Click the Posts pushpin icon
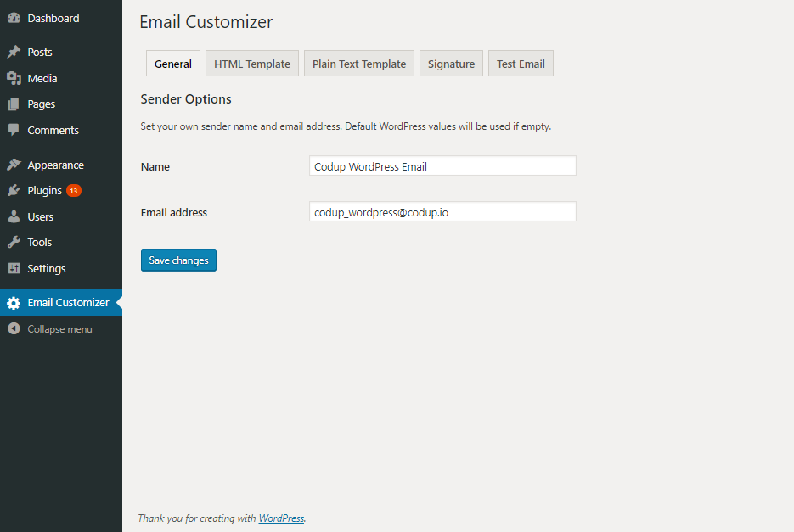 [x=14, y=52]
